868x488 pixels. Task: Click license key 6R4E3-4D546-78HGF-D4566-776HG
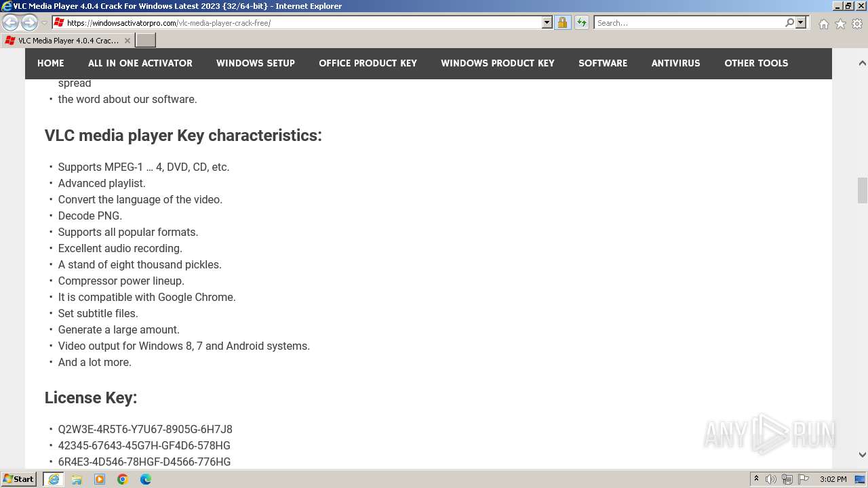(144, 462)
